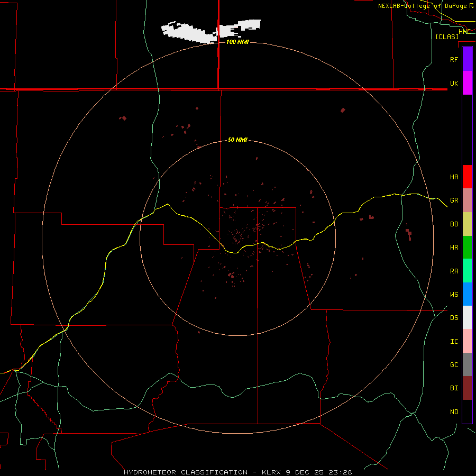Click the GR legend label
The image size is (476, 476).
[454, 200]
